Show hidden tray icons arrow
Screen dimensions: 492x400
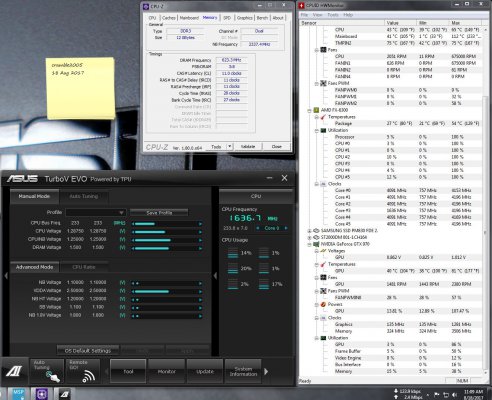coord(427,395)
